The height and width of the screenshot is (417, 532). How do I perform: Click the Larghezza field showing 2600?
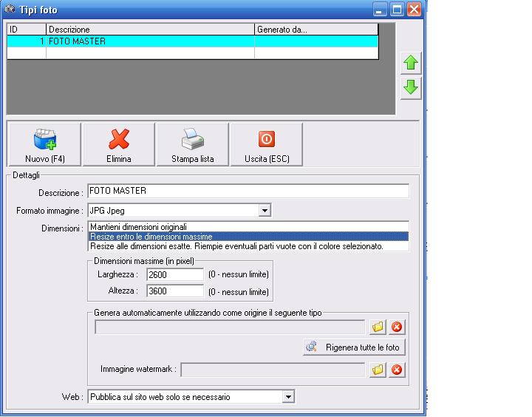(x=175, y=274)
